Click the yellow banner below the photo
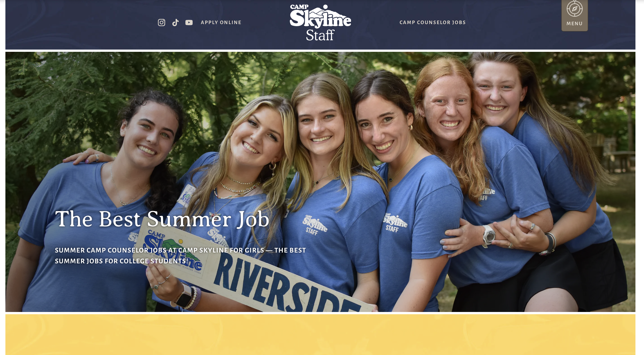 pyautogui.click(x=320, y=335)
